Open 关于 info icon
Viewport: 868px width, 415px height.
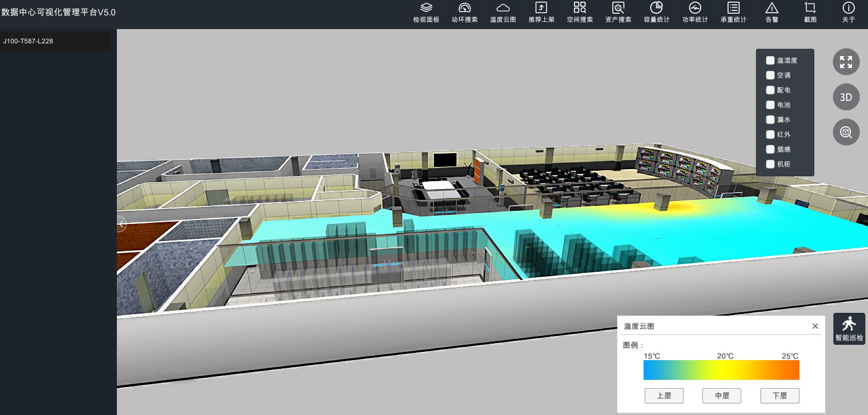pyautogui.click(x=849, y=8)
